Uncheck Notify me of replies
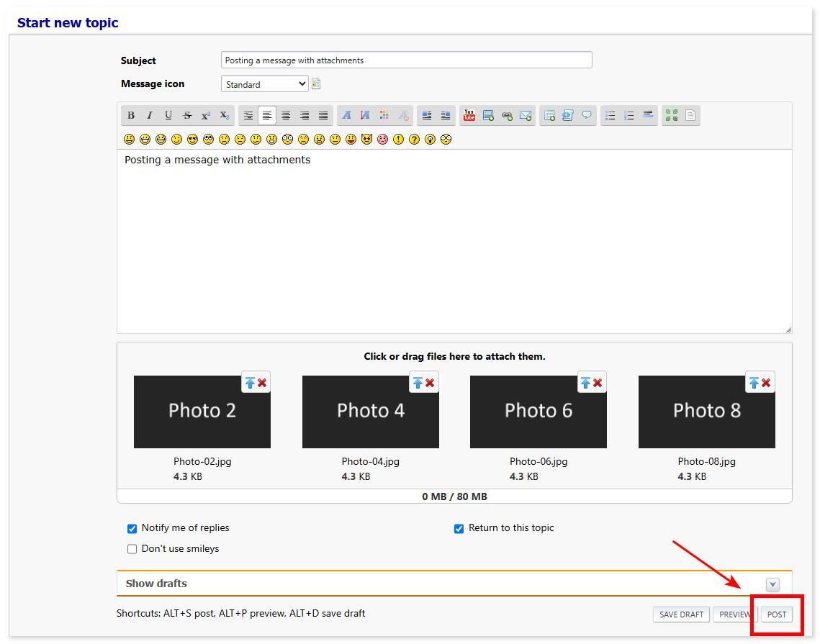820x644 pixels. 132,529
